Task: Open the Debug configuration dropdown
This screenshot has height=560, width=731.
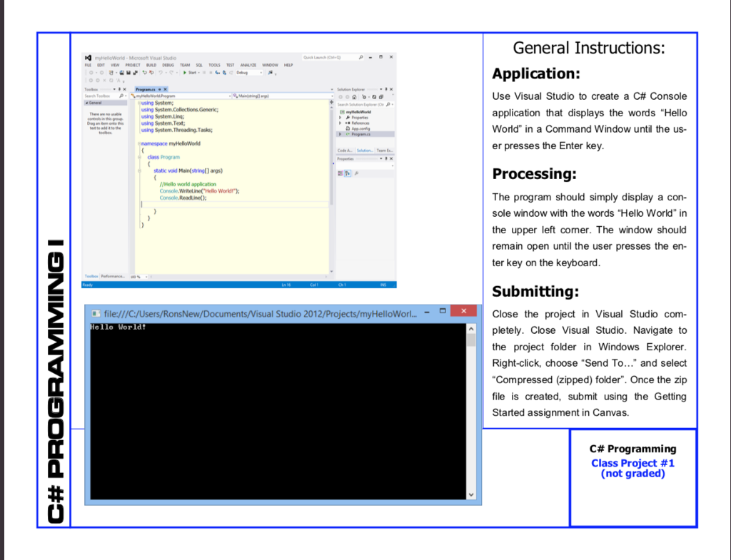Action: tap(250, 72)
